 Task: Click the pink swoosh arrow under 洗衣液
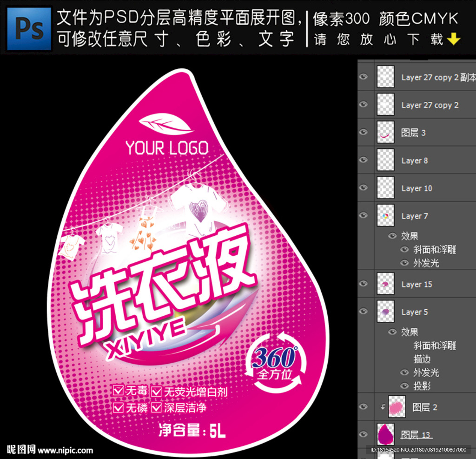pyautogui.click(x=218, y=331)
